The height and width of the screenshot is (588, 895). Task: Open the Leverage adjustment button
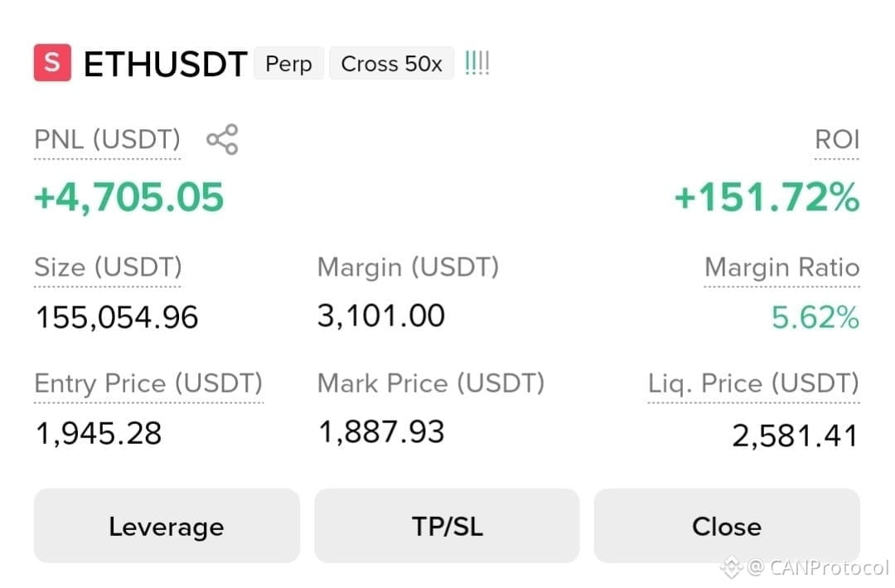point(167,526)
